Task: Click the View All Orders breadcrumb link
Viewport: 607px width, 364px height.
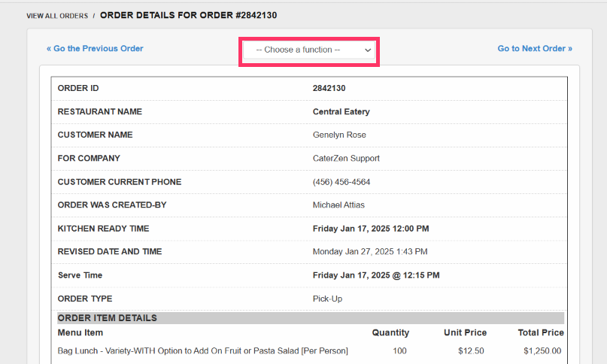Action: click(x=57, y=16)
